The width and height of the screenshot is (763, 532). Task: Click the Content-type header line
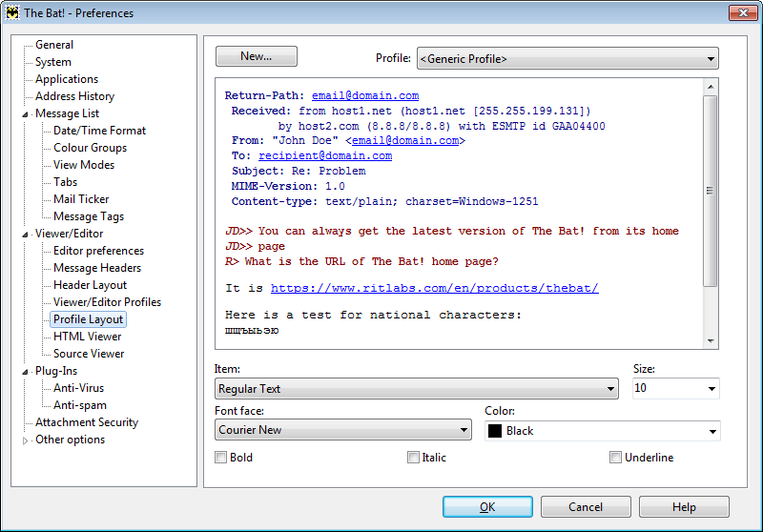[385, 201]
